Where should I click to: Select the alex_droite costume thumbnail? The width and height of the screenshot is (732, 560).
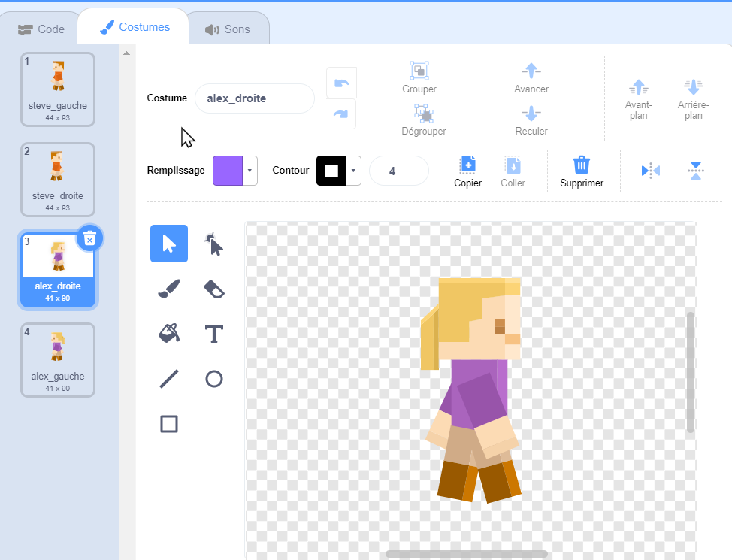pos(58,270)
